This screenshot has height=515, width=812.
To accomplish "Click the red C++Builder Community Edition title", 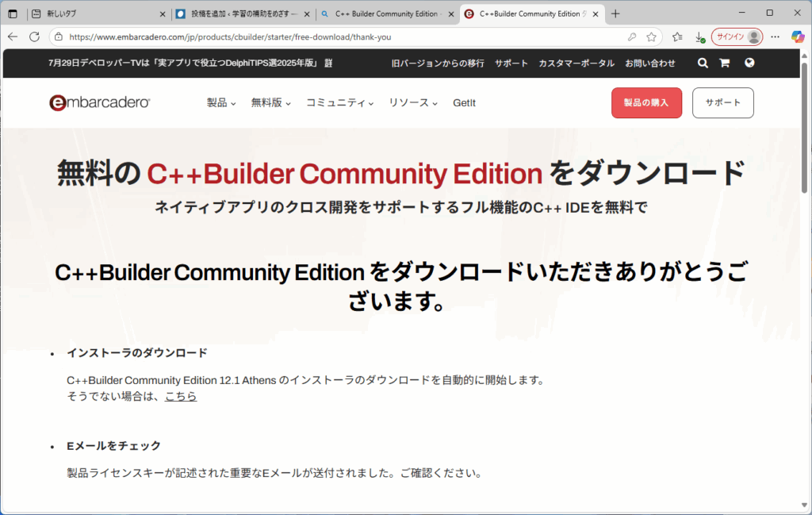I will pos(344,174).
